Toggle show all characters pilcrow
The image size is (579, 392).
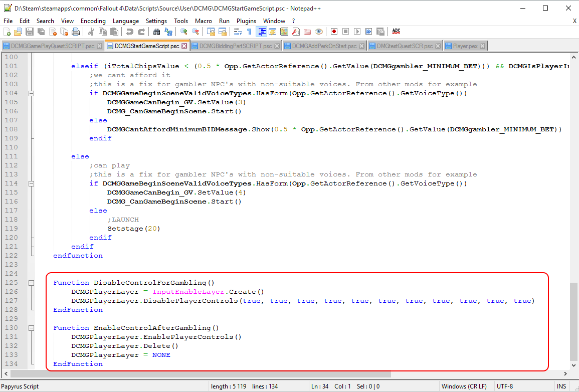click(250, 32)
